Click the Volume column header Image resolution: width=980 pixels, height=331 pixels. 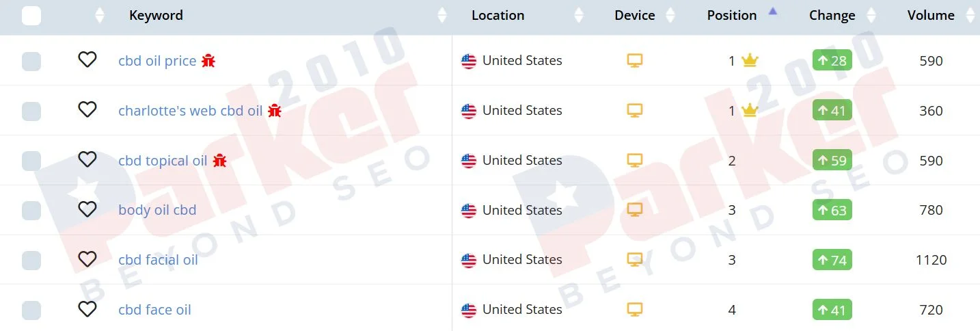tap(931, 15)
